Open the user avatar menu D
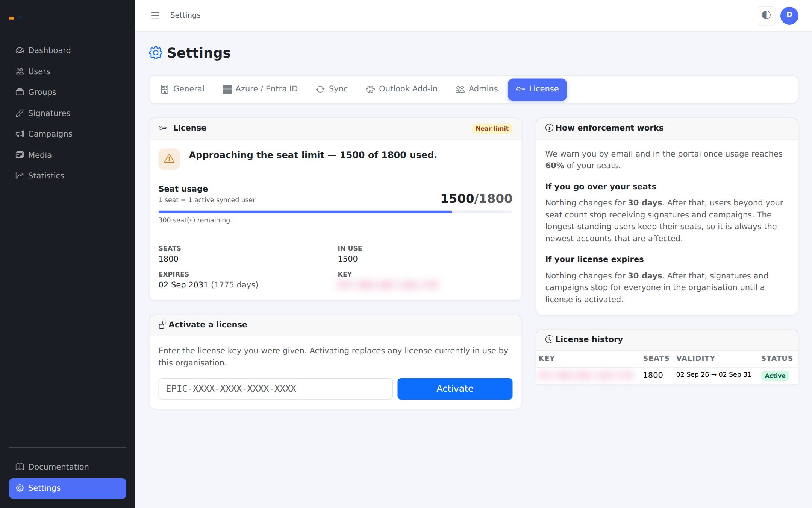Viewport: 812px width, 508px height. click(789, 15)
